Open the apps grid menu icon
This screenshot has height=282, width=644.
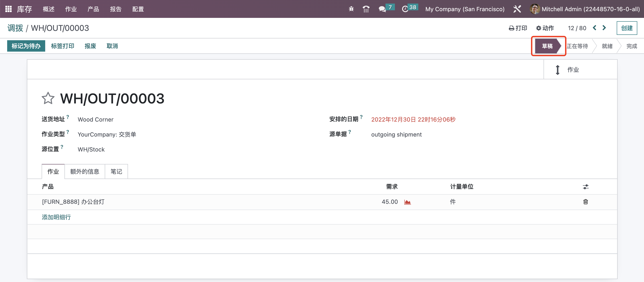[9, 9]
